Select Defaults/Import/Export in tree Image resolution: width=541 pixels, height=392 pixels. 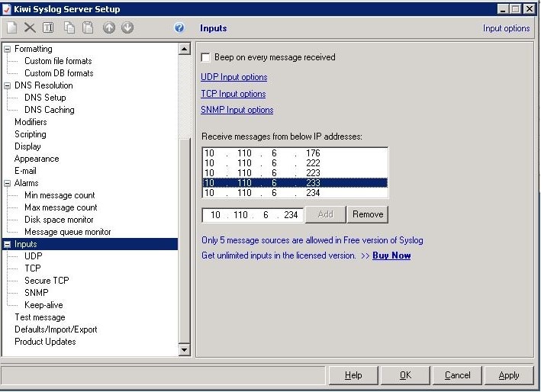56,329
